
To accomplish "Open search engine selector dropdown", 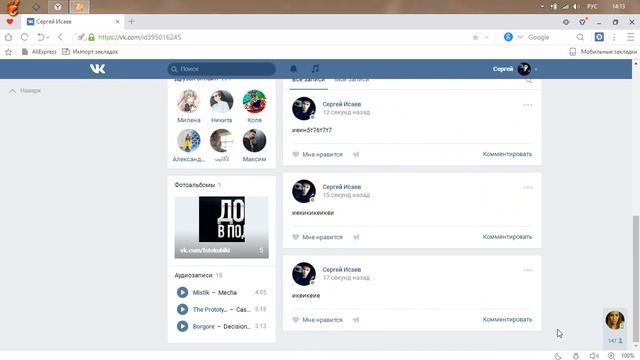I will (520, 37).
